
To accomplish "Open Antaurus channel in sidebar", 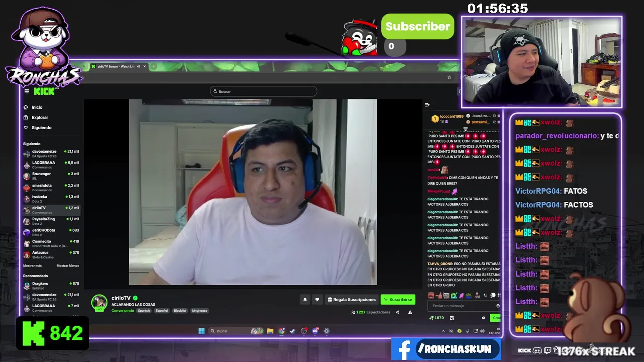I will pyautogui.click(x=51, y=254).
